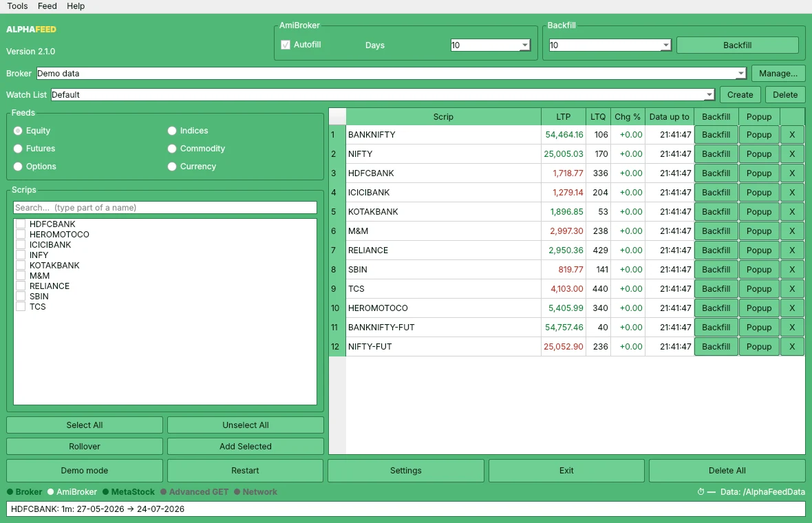This screenshot has height=523, width=812.
Task: Select the Commodity feed radio button
Action: click(x=172, y=149)
